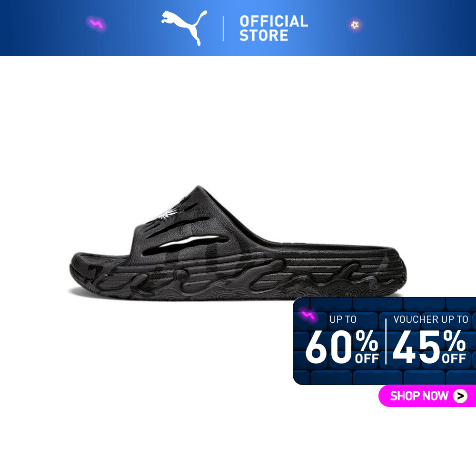Click the pink lightning bolt on promo badge

[308, 316]
